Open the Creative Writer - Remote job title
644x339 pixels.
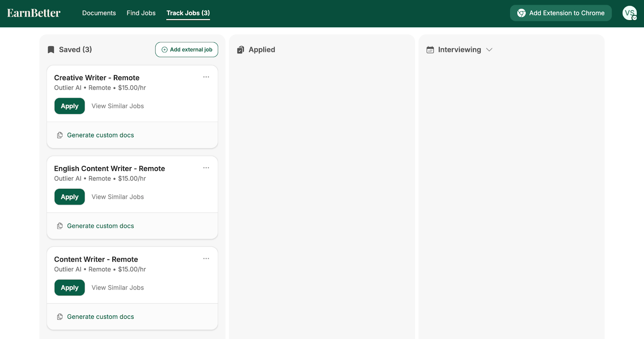97,78
